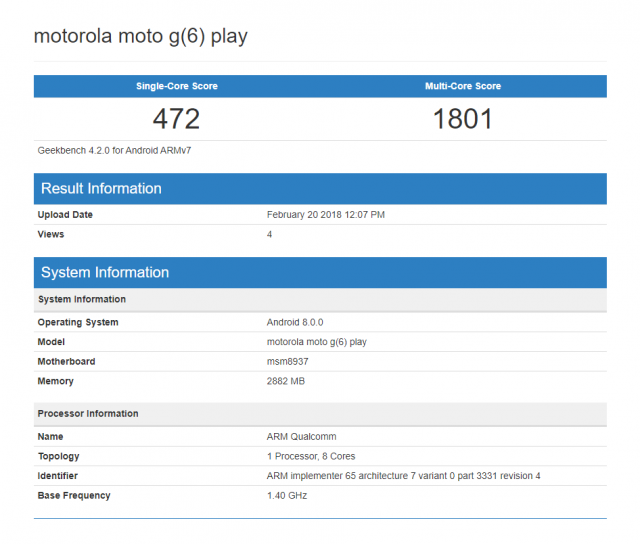The width and height of the screenshot is (640, 544).
Task: Select the Single-Core Score header
Action: coord(177,86)
